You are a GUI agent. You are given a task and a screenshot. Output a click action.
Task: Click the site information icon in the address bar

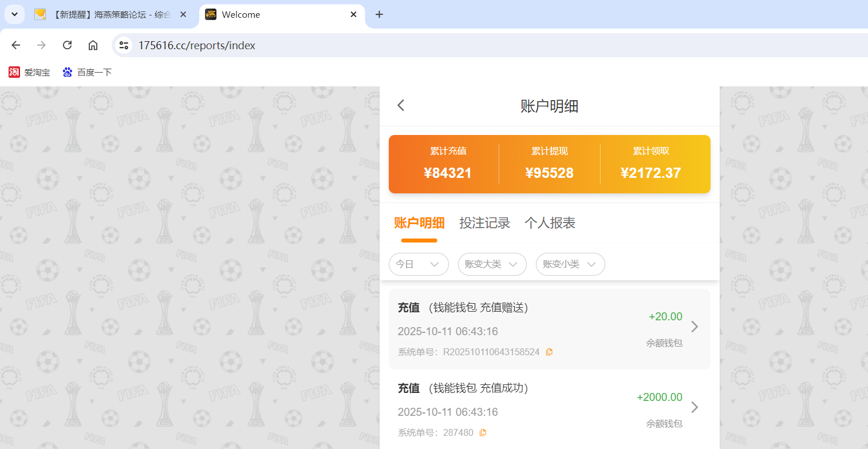coord(124,45)
